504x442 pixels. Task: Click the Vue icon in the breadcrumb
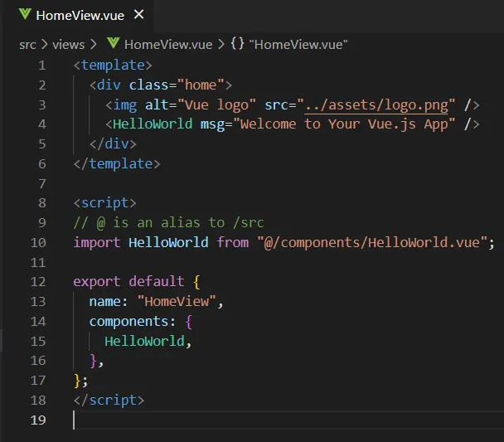pyautogui.click(x=113, y=44)
